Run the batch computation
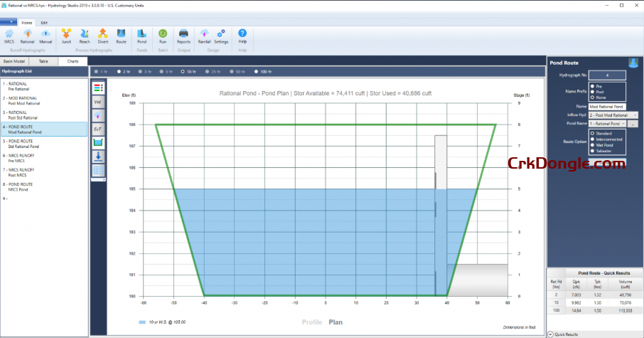The width and height of the screenshot is (644, 338). 163,35
